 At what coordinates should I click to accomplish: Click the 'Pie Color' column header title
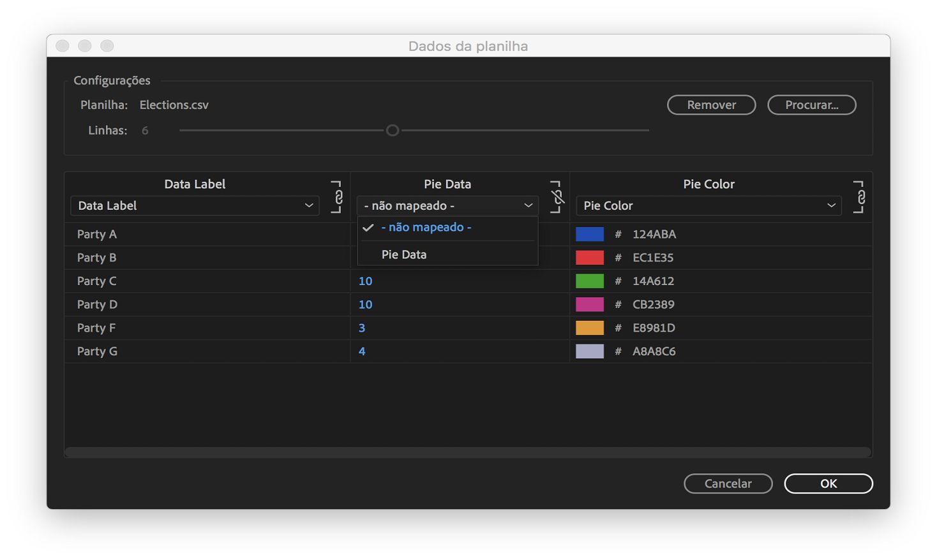[708, 184]
